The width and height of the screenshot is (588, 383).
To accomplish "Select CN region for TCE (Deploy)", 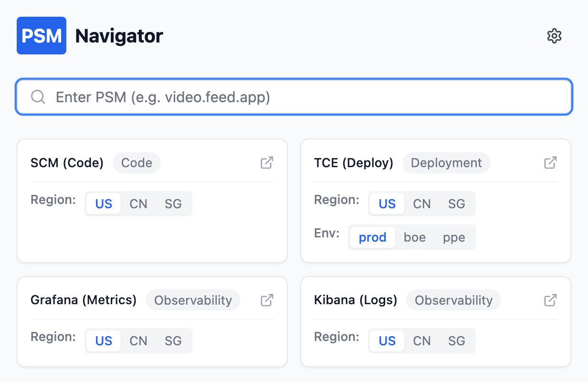I will pyautogui.click(x=422, y=204).
